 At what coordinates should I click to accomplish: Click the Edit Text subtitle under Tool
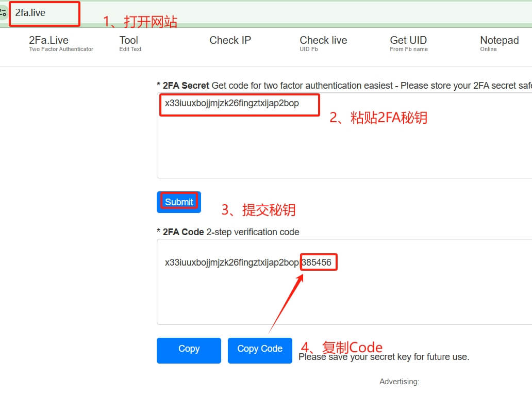(x=129, y=49)
